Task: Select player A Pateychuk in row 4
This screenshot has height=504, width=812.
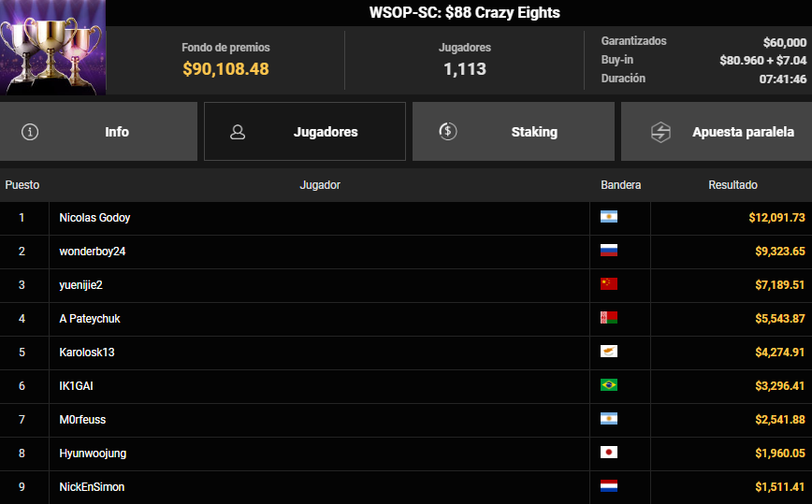Action: point(90,319)
